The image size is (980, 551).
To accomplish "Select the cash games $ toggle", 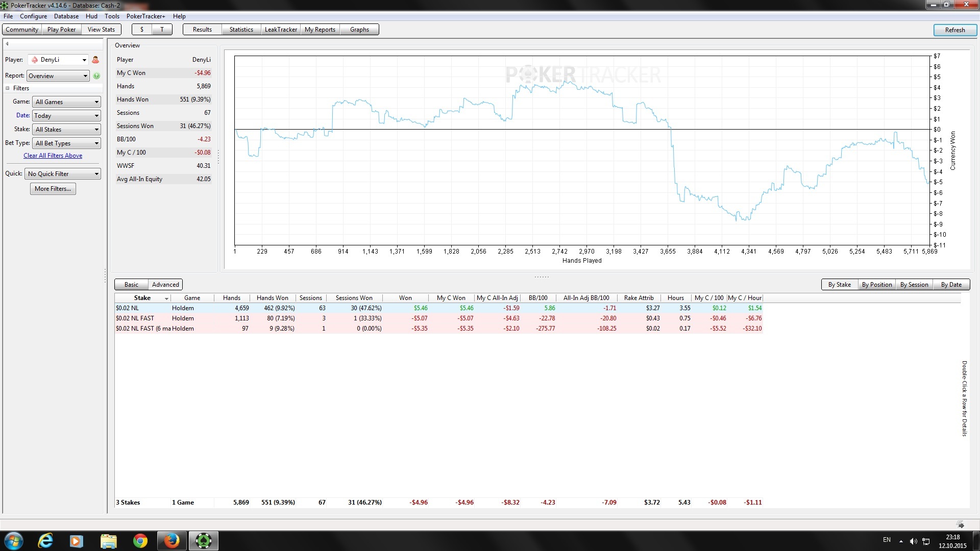I will [x=142, y=30].
